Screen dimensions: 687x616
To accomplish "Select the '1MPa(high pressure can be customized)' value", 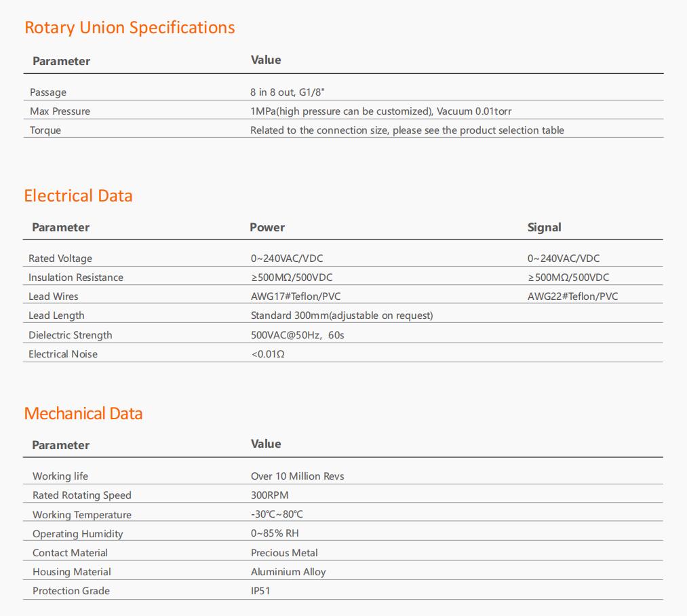I will pos(342,111).
